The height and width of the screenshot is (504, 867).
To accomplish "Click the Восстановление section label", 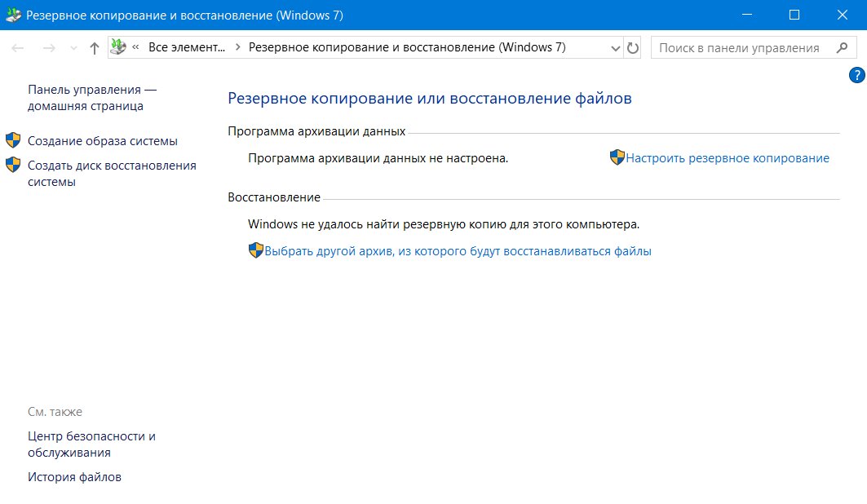I will click(x=274, y=197).
